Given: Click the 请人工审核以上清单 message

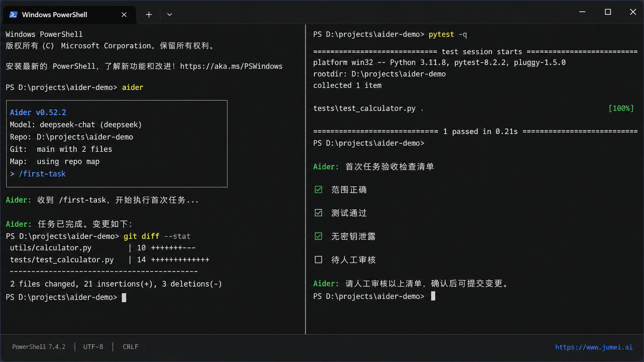Looking at the screenshot, I should tap(427, 284).
